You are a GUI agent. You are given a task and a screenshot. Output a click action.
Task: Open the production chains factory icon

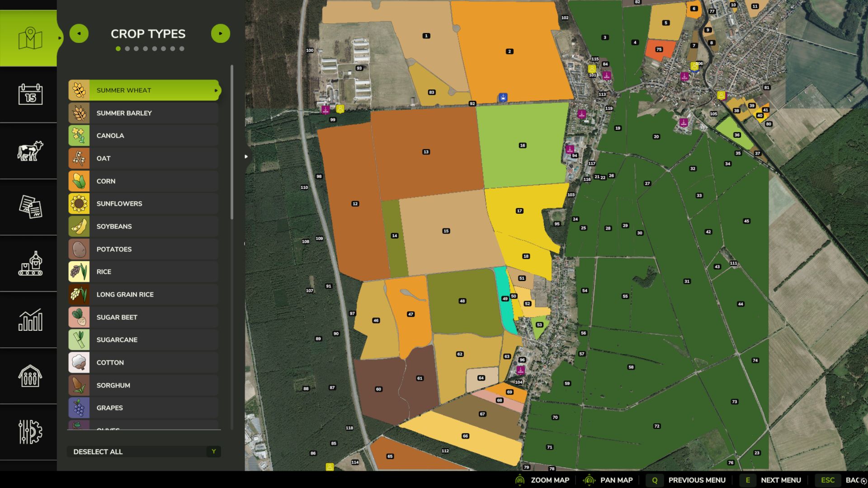(30, 263)
